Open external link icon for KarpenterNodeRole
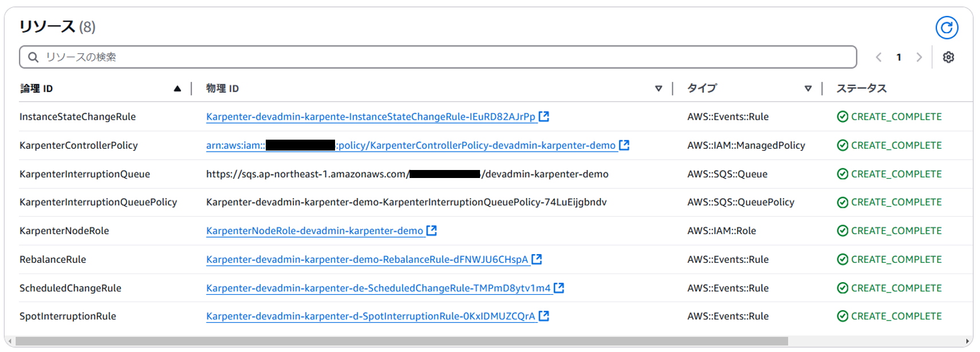Viewport: 980px width, 352px height. click(x=432, y=230)
